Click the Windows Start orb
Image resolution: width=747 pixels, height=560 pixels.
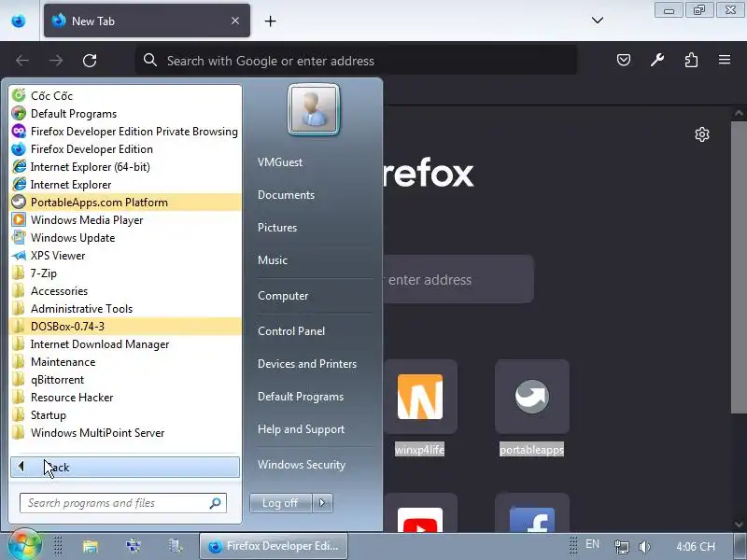tap(24, 545)
